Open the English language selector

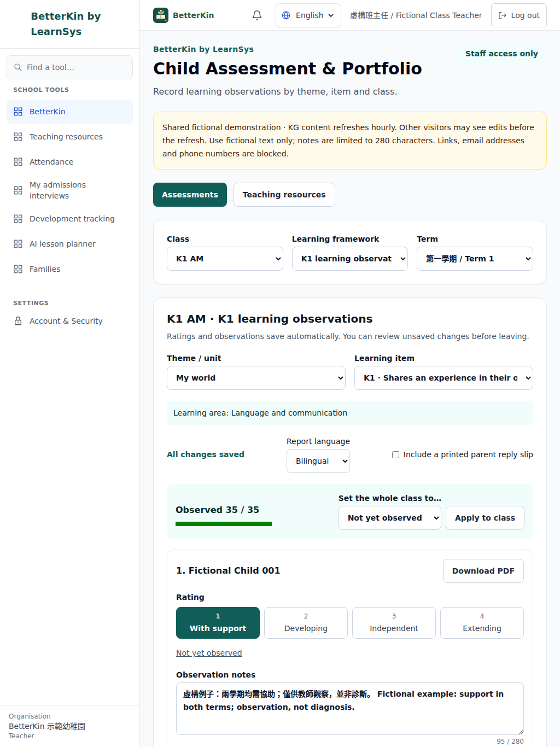click(x=308, y=15)
